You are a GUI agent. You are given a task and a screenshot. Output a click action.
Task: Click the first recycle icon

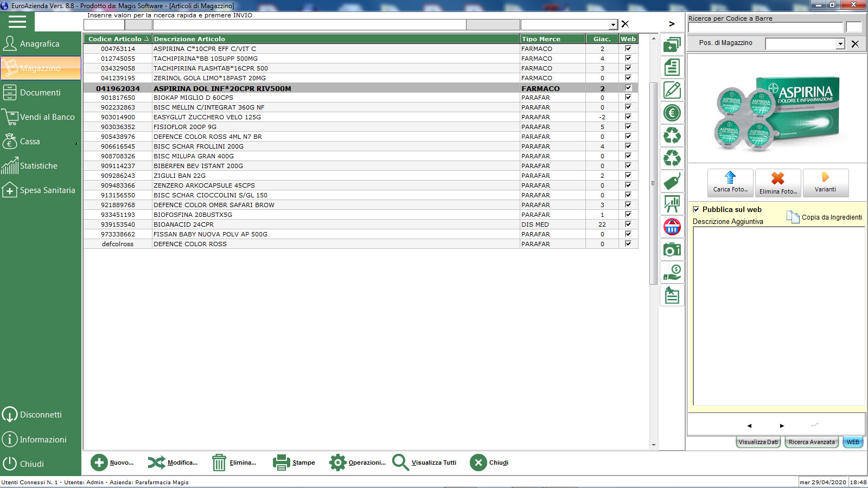[672, 136]
